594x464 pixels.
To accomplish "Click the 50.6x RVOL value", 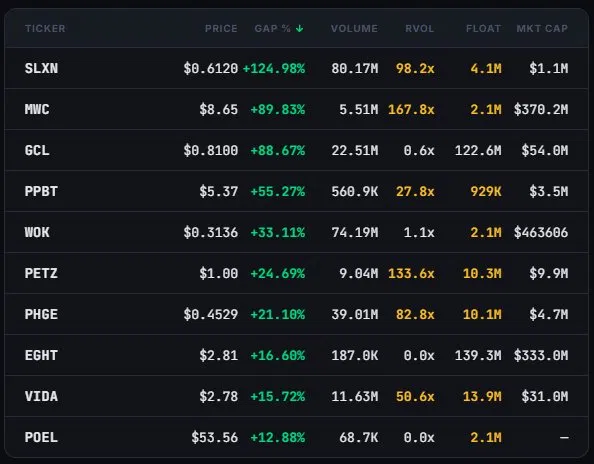I will [415, 396].
